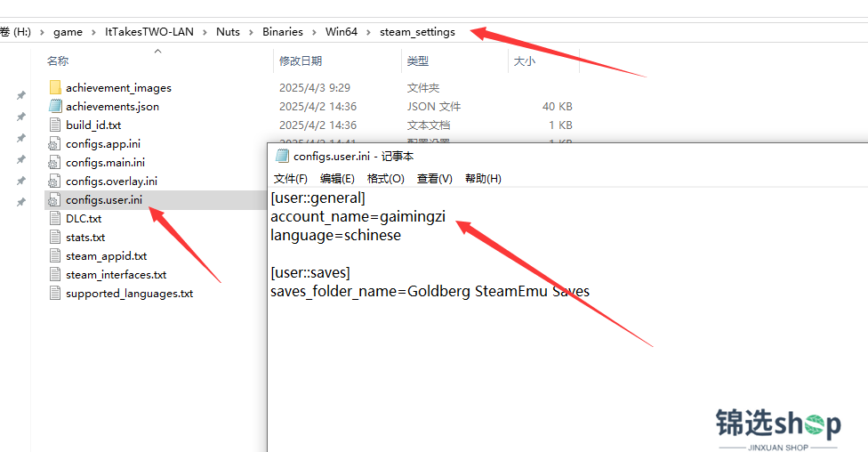
Task: Open the 文件(F) menu in Notepad
Action: point(291,178)
